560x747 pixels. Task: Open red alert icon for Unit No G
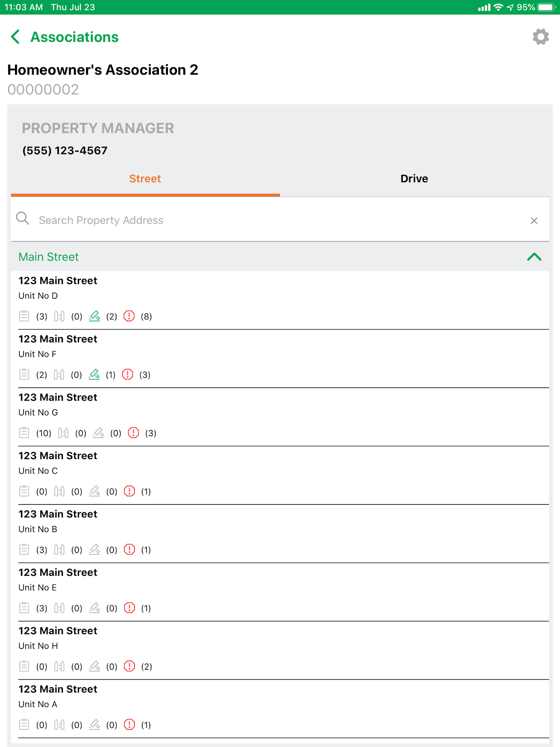pyautogui.click(x=133, y=433)
